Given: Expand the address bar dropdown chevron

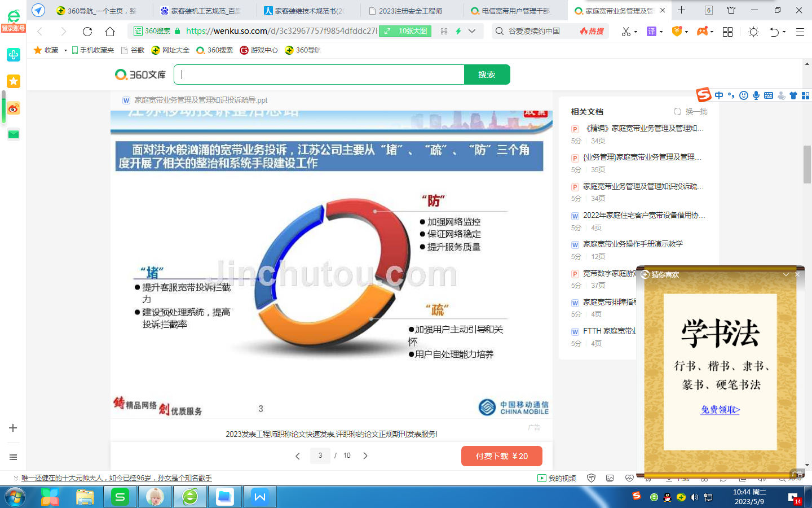Looking at the screenshot, I should 472,31.
